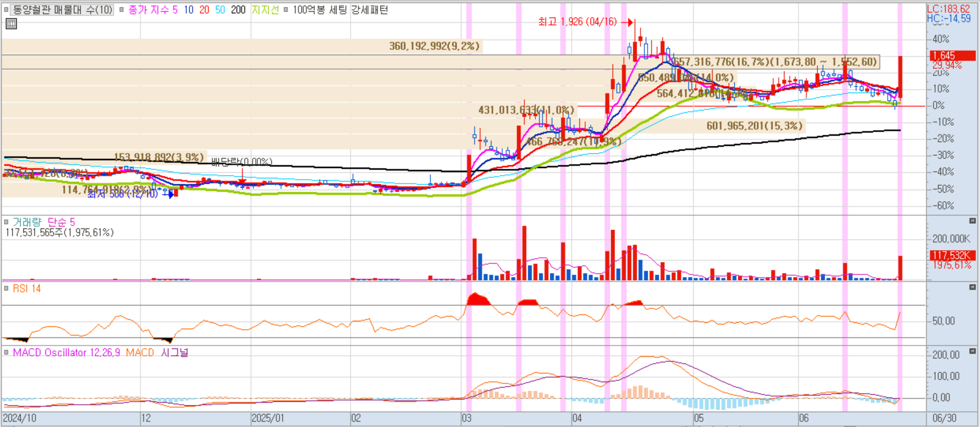
Task: Toggle square marker before 종가 지수 label
Action: coord(122,9)
